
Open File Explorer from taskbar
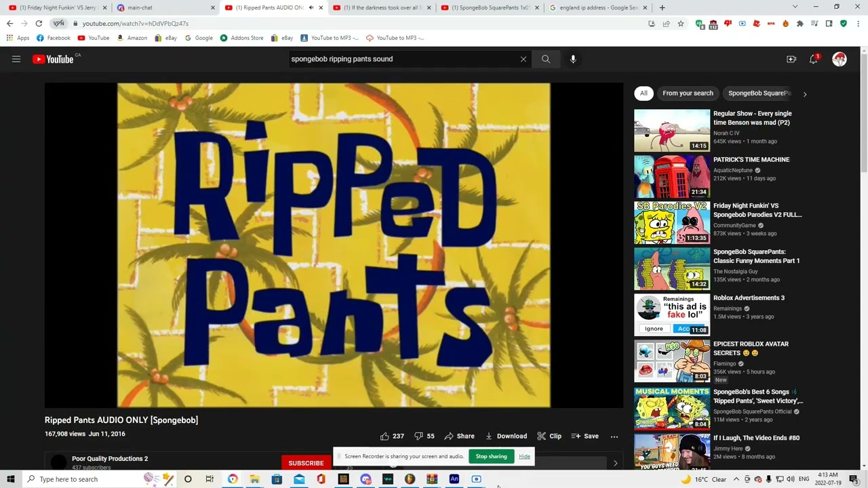click(254, 479)
